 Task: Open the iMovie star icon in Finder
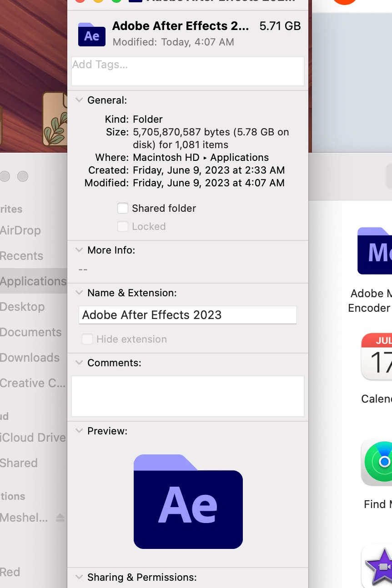[377, 566]
